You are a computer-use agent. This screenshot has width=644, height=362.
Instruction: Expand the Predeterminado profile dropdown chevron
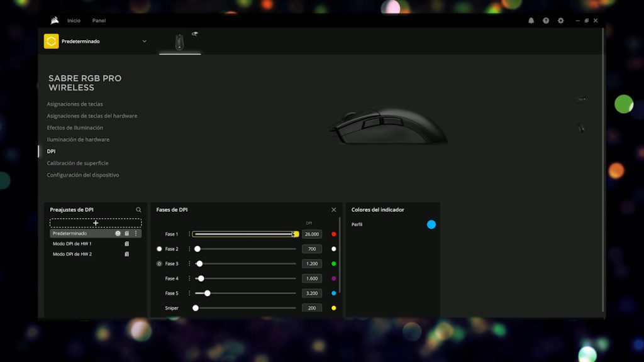click(x=144, y=41)
